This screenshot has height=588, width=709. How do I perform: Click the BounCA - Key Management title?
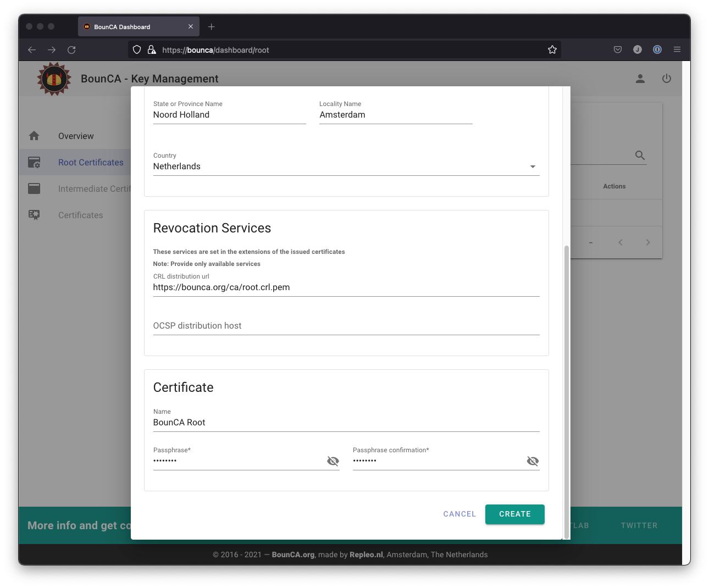click(149, 79)
